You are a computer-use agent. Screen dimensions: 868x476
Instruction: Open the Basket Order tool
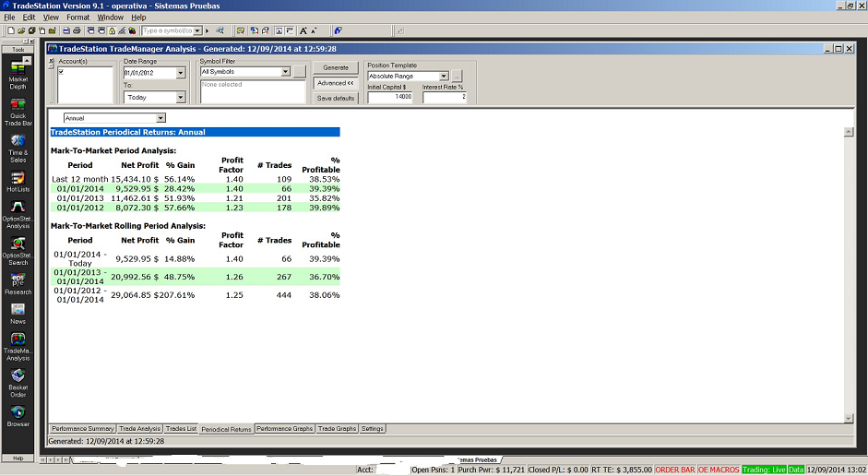18,383
